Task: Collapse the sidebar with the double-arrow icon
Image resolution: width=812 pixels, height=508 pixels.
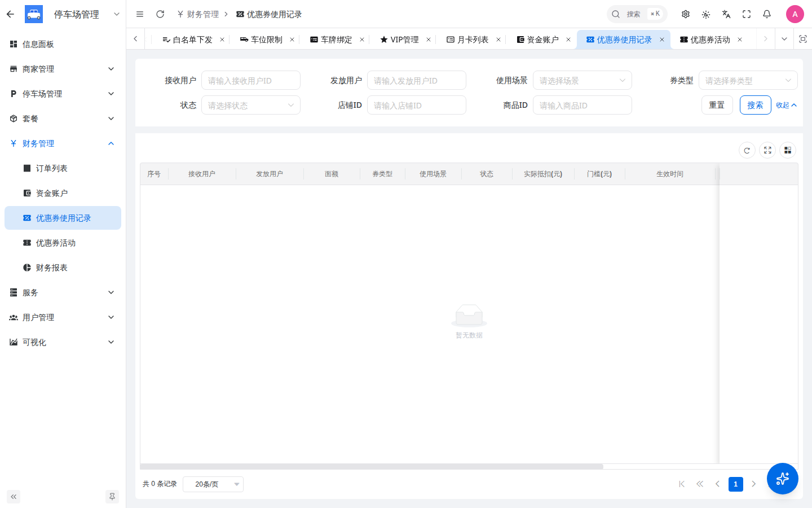Action: tap(14, 497)
